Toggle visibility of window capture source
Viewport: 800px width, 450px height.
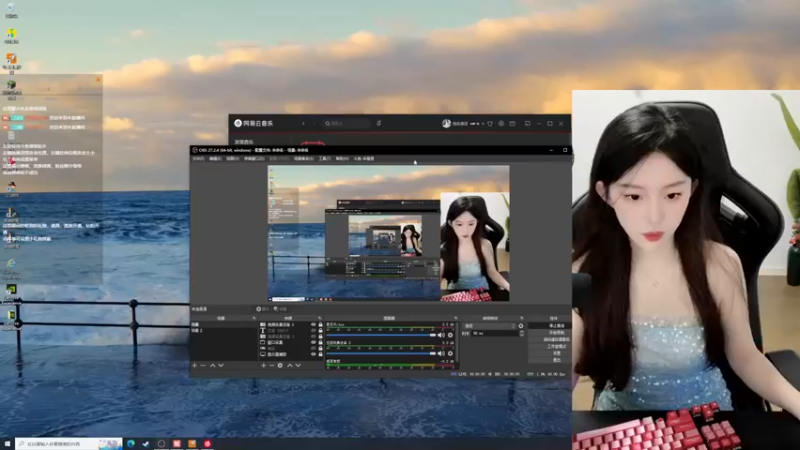pyautogui.click(x=313, y=342)
